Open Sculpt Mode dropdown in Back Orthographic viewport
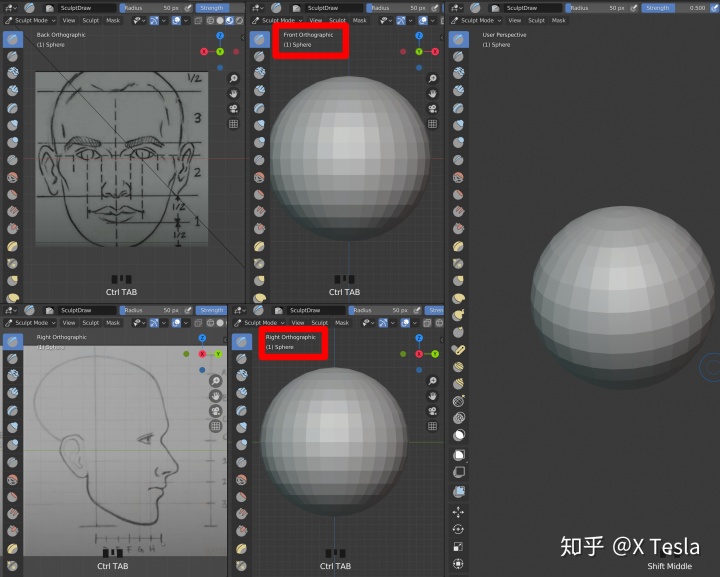 click(x=30, y=21)
